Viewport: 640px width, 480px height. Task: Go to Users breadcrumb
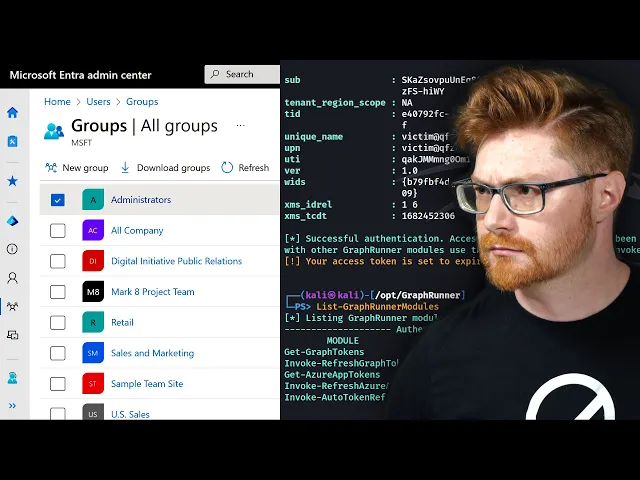click(98, 102)
